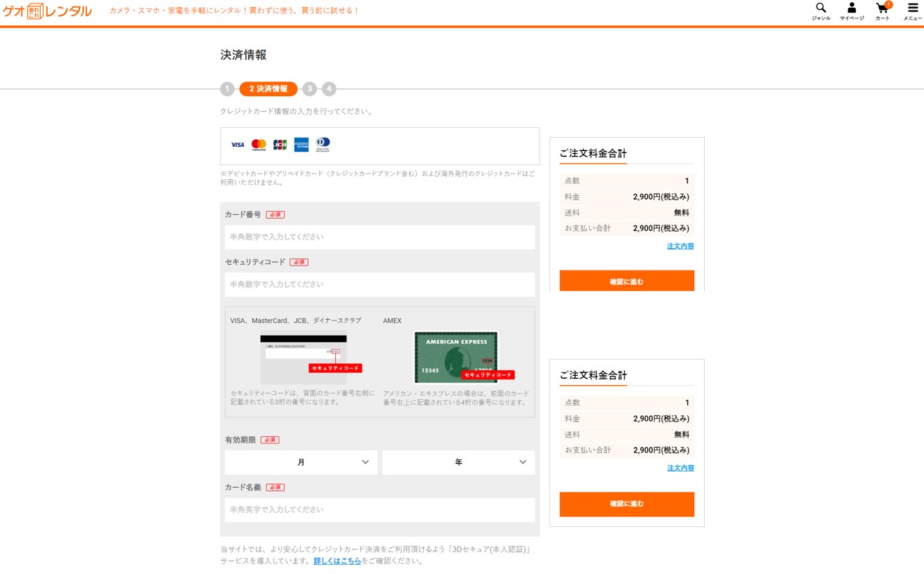
Task: Click the Diners Club brand icon
Action: point(323,145)
